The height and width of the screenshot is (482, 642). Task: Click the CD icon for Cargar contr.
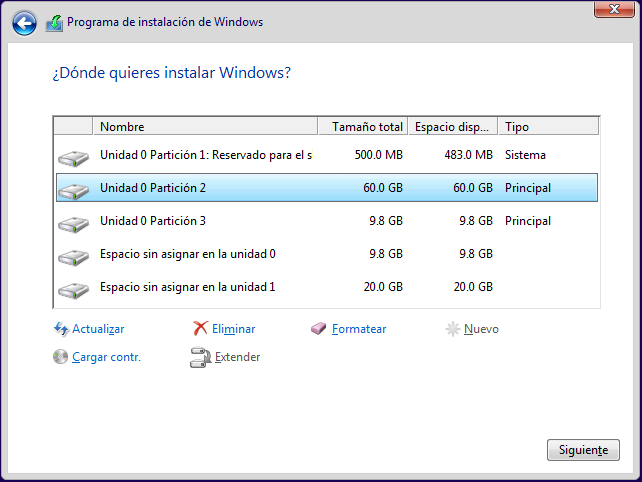tap(60, 357)
